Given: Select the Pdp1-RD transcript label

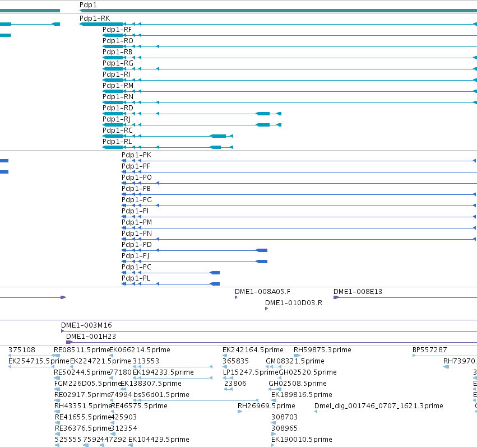Looking at the screenshot, I should 118,108.
